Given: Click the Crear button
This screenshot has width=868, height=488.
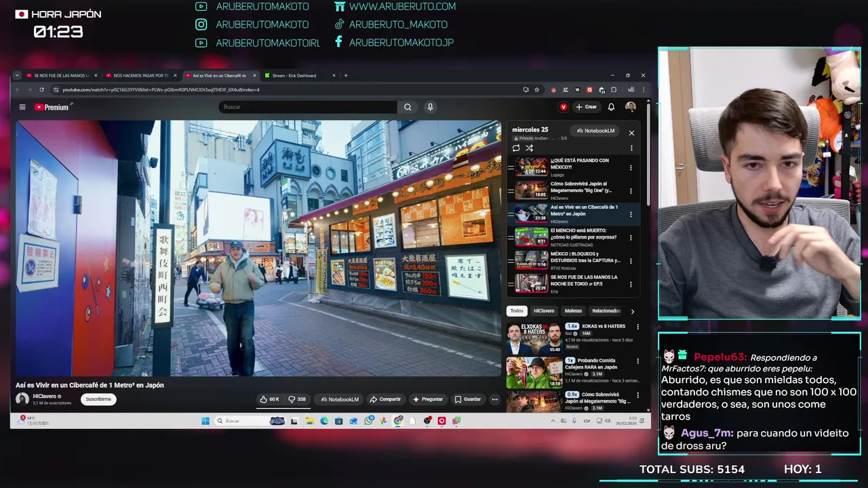Looking at the screenshot, I should [587, 107].
